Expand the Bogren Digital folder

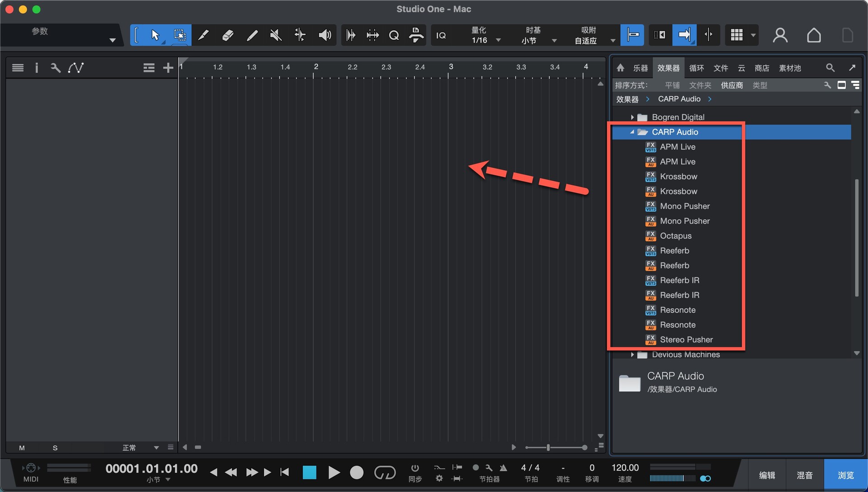632,117
